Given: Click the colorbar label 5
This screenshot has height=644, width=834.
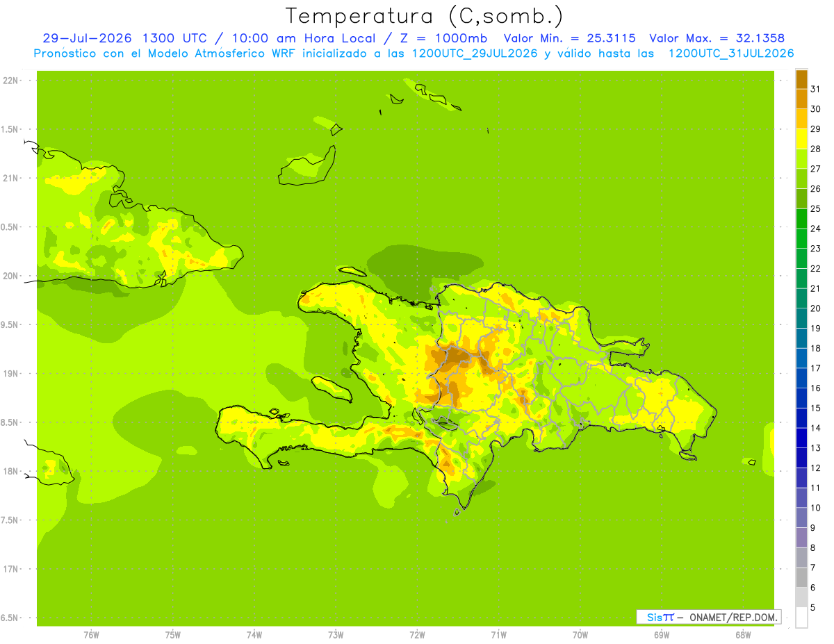Looking at the screenshot, I should (813, 607).
